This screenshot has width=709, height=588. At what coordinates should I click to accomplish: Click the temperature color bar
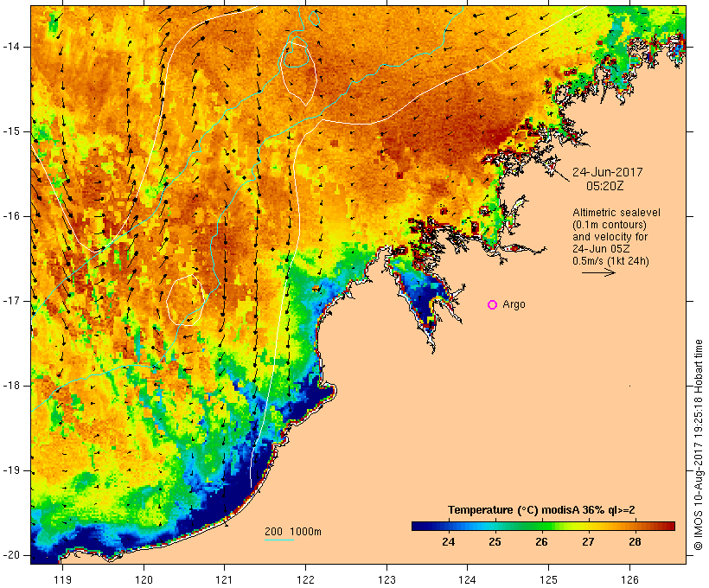click(x=543, y=526)
